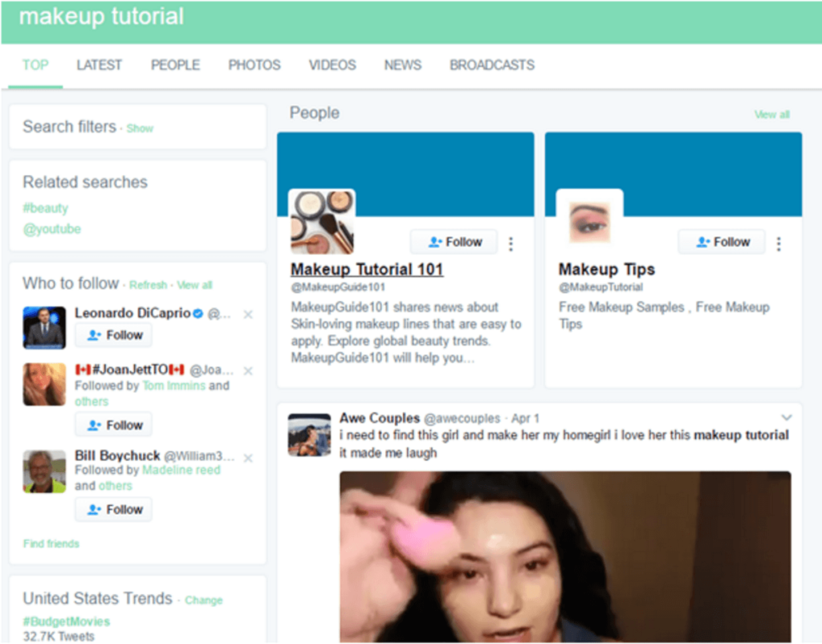Viewport: 822px width, 644px height.
Task: Open the @youtube related search
Action: coord(52,229)
